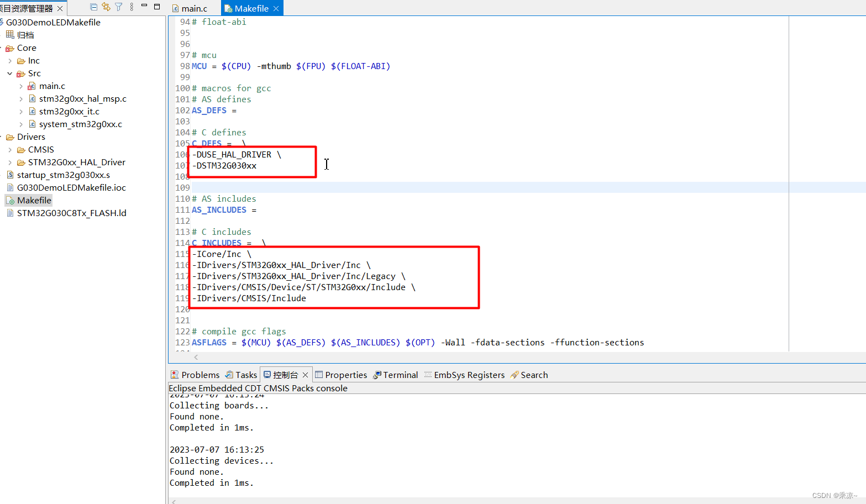Toggle the Minimize view control in Project Explorer
Viewport: 866px width, 504px height.
pos(144,7)
